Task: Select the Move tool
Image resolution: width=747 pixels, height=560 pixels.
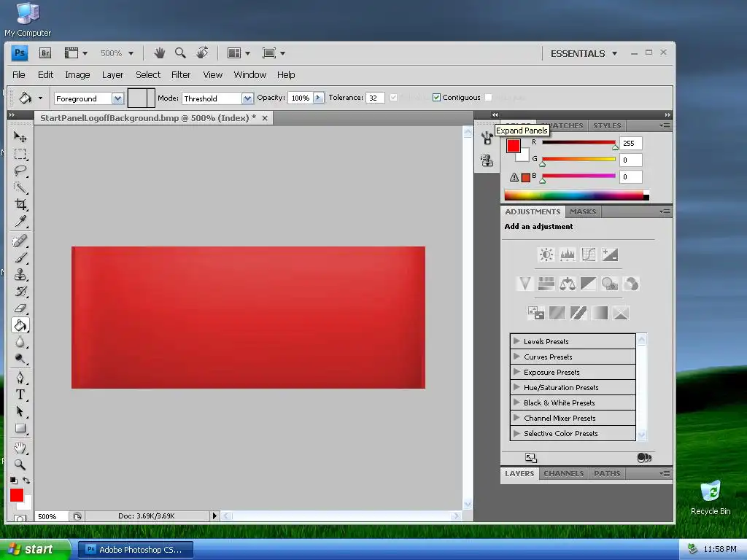Action: click(x=20, y=137)
